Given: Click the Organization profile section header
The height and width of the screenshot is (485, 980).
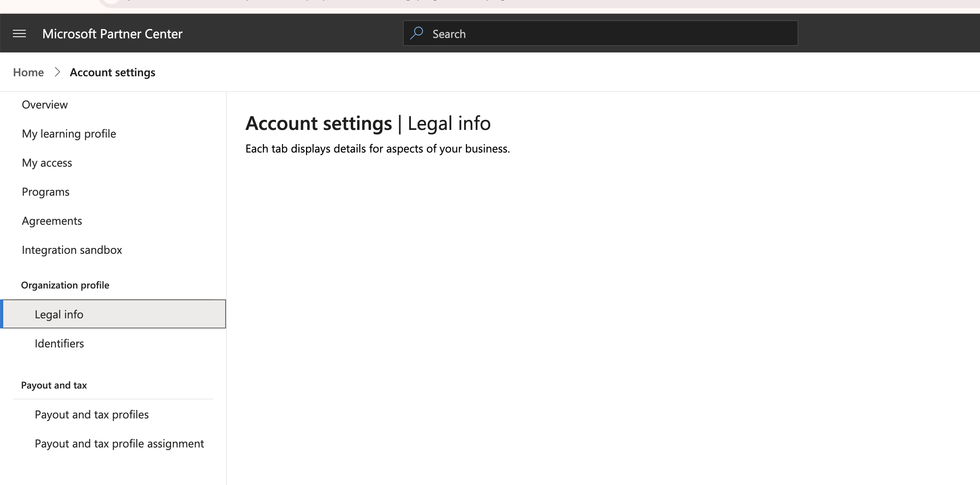Looking at the screenshot, I should pyautogui.click(x=65, y=285).
